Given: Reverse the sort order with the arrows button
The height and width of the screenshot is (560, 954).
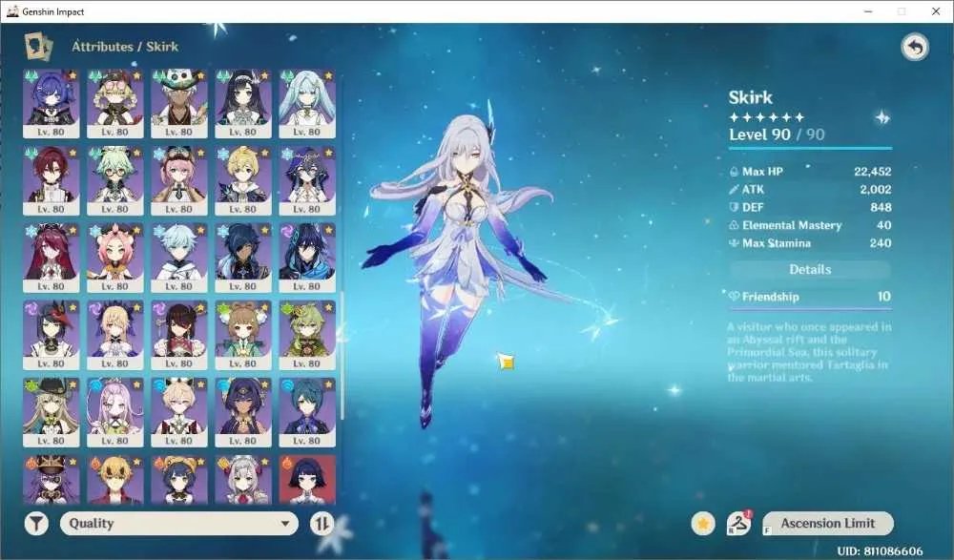Looking at the screenshot, I should 321,523.
